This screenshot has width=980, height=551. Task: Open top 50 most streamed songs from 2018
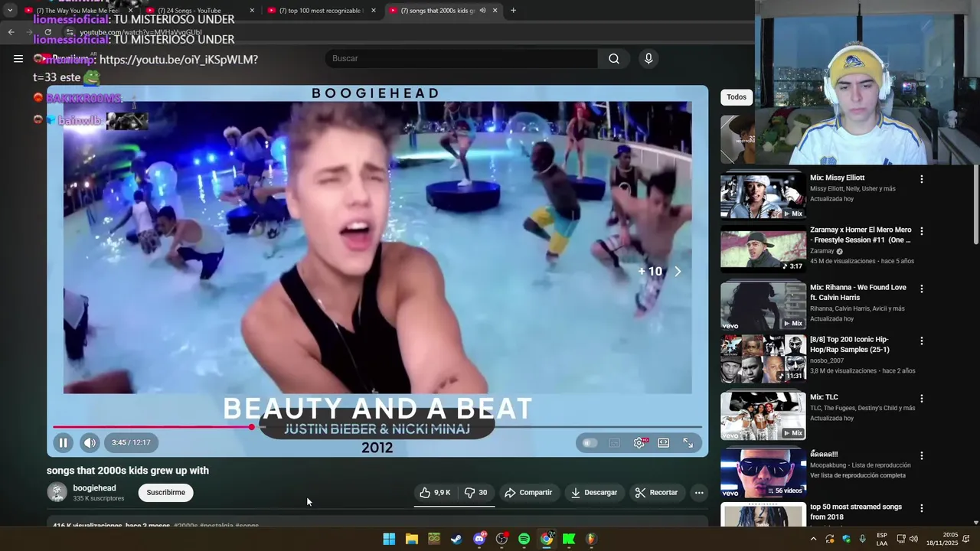(x=856, y=511)
